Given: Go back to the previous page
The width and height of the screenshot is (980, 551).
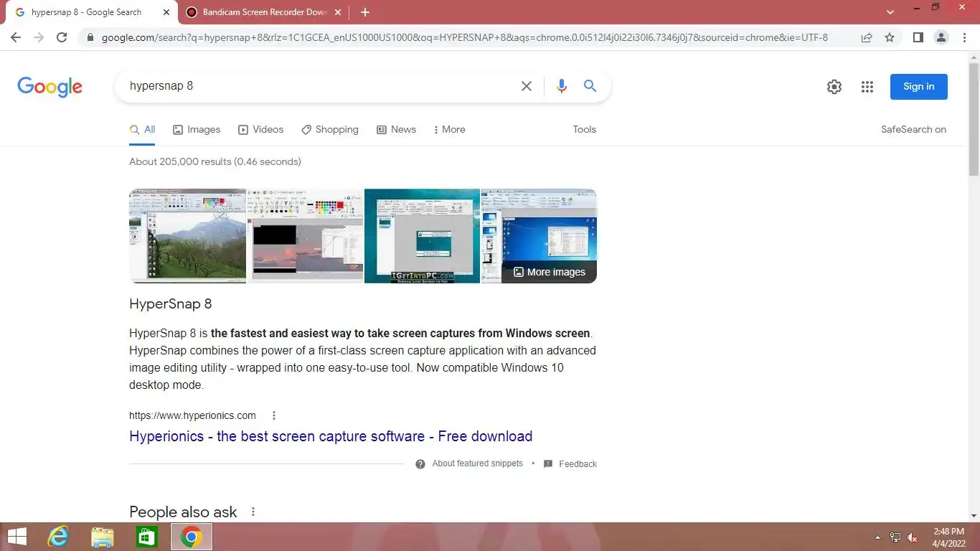Looking at the screenshot, I should pos(16,37).
